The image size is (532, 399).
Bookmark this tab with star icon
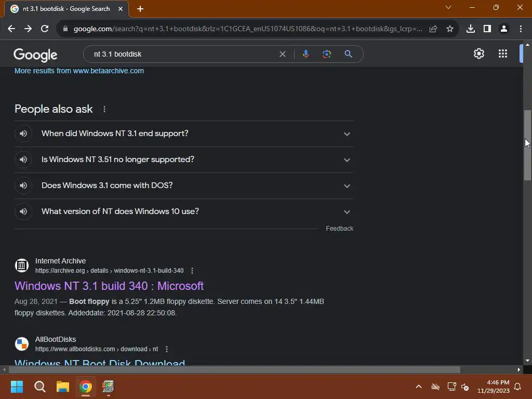(x=450, y=29)
